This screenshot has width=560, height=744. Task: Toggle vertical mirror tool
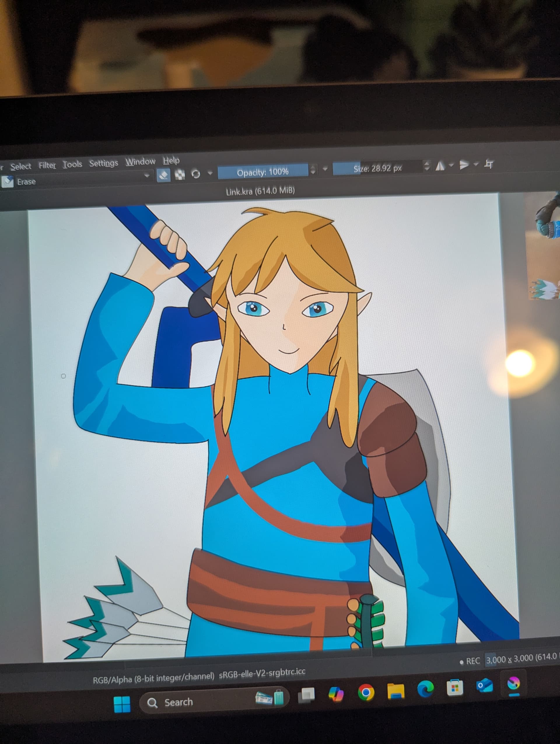tap(464, 165)
